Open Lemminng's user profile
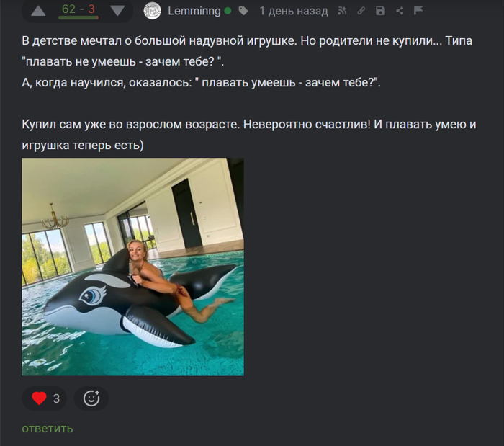Viewport: 504px width, 446px height. click(x=194, y=11)
